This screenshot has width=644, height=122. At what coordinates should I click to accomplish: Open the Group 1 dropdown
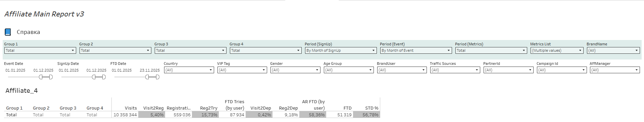[40, 50]
